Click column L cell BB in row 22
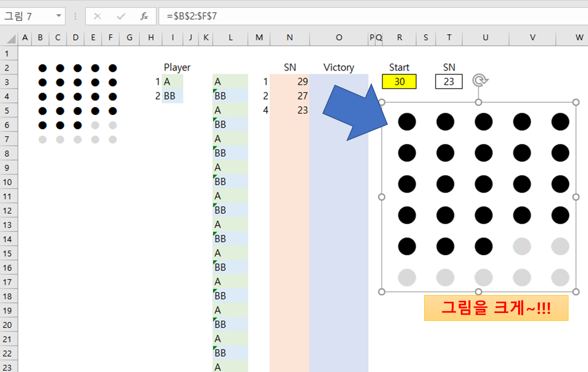Image resolution: width=588 pixels, height=372 pixels. [230, 353]
